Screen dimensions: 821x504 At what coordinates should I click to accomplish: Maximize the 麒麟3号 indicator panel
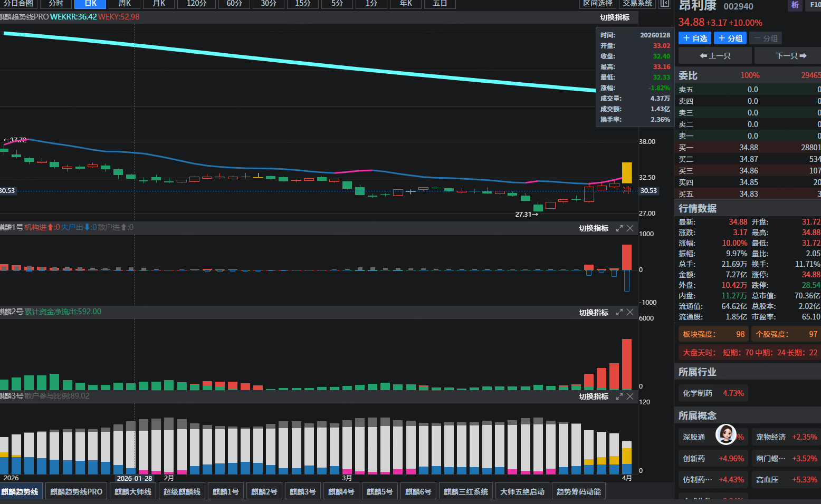619,396
